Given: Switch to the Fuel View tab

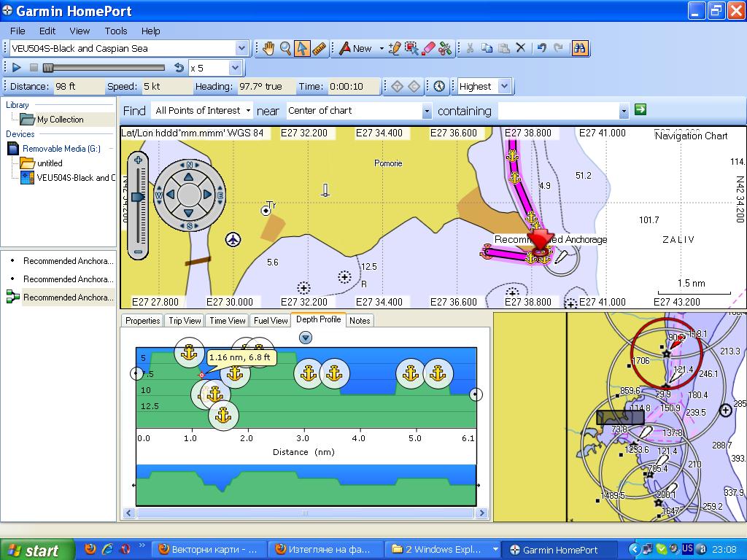Looking at the screenshot, I should tap(271, 321).
